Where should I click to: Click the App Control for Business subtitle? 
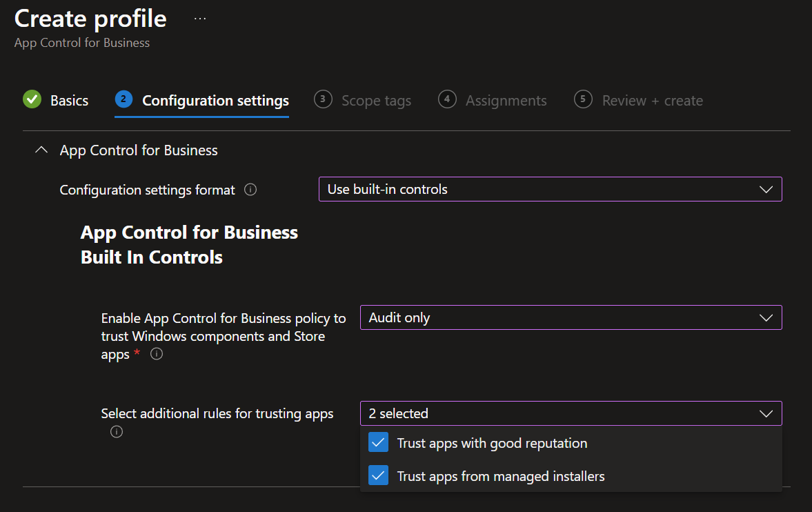[82, 43]
